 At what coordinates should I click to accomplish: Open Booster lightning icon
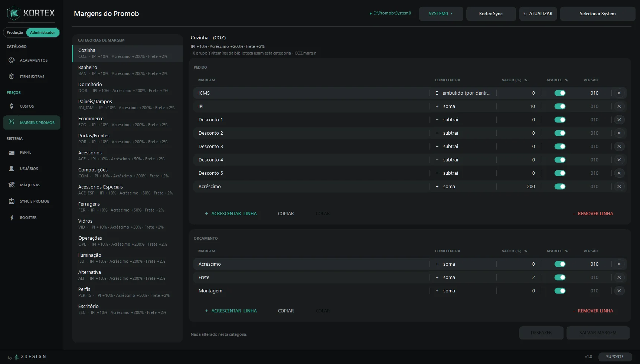[12, 218]
